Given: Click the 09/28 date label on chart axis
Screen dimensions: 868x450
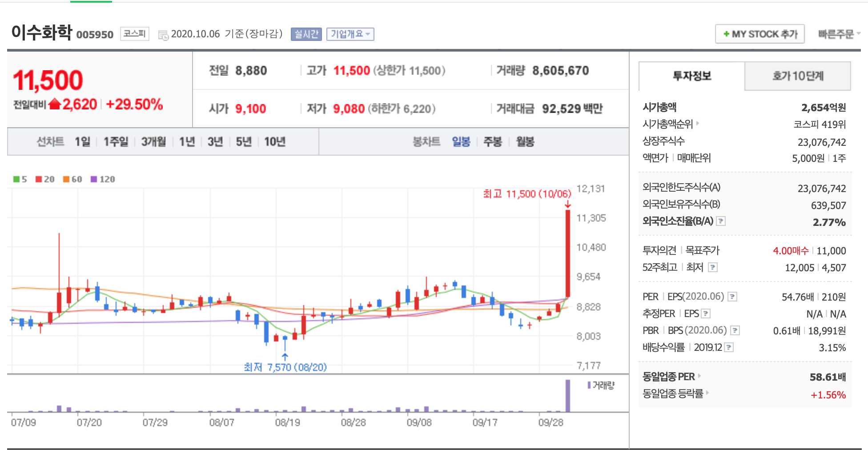Looking at the screenshot, I should 551,422.
